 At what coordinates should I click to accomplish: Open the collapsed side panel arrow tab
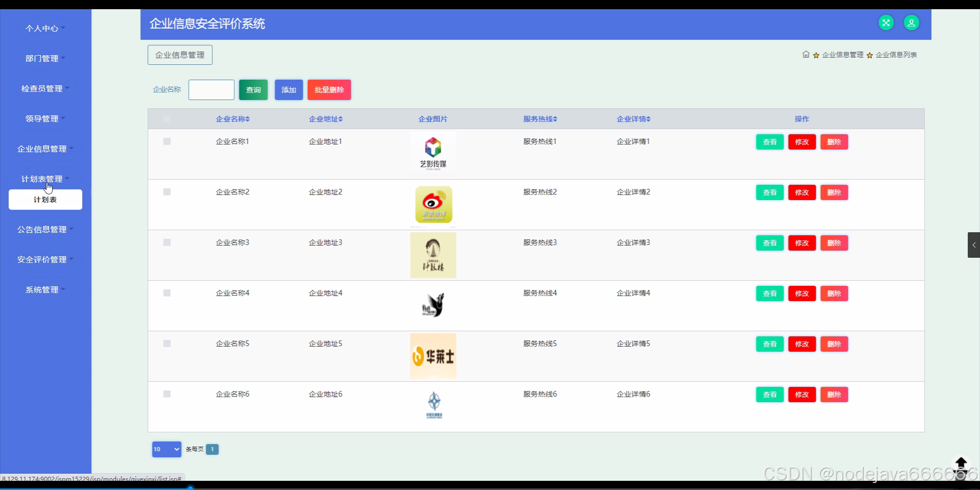(974, 245)
